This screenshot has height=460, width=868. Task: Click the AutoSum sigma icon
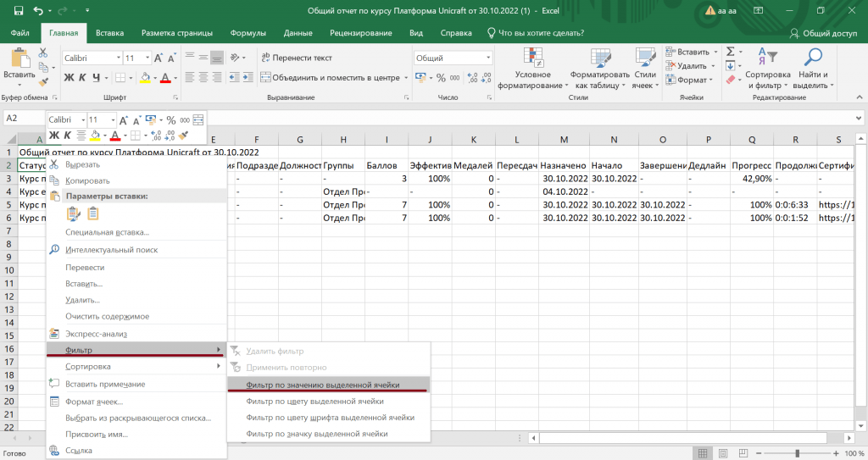[730, 52]
